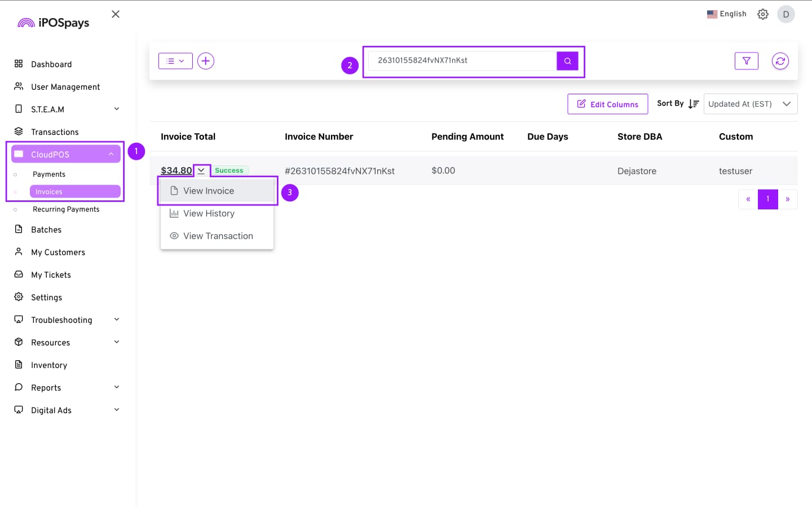Click the sort order icon
This screenshot has width=812, height=508.
click(694, 104)
